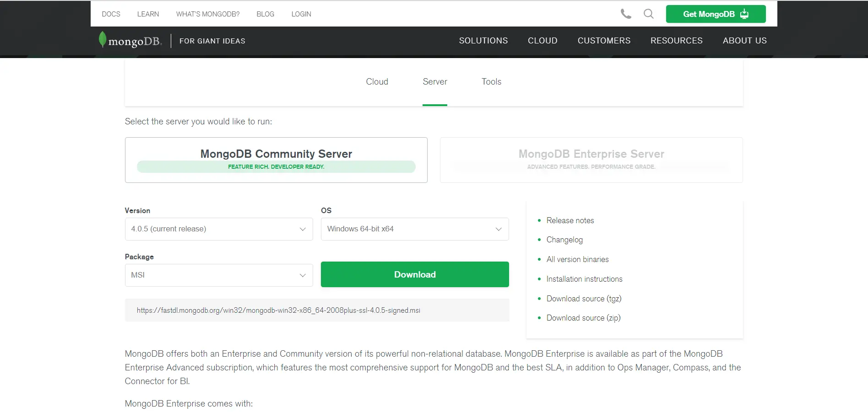
Task: Click the green Download button
Action: pos(414,274)
